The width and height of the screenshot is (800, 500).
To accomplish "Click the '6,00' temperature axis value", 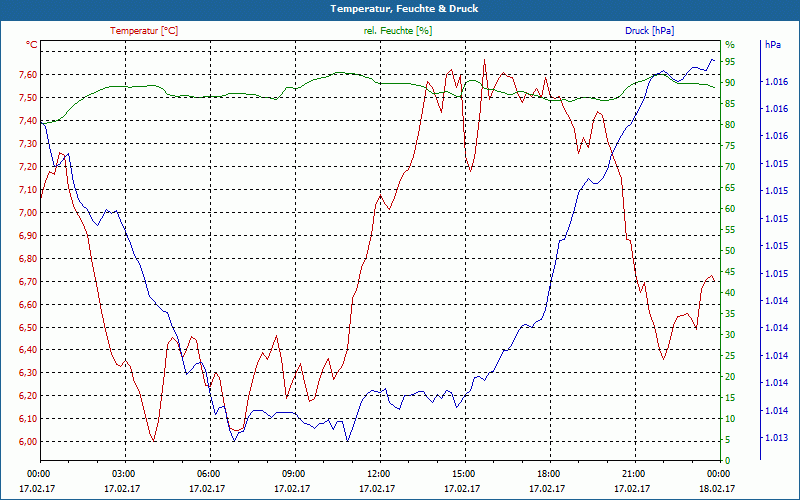I will [x=28, y=442].
